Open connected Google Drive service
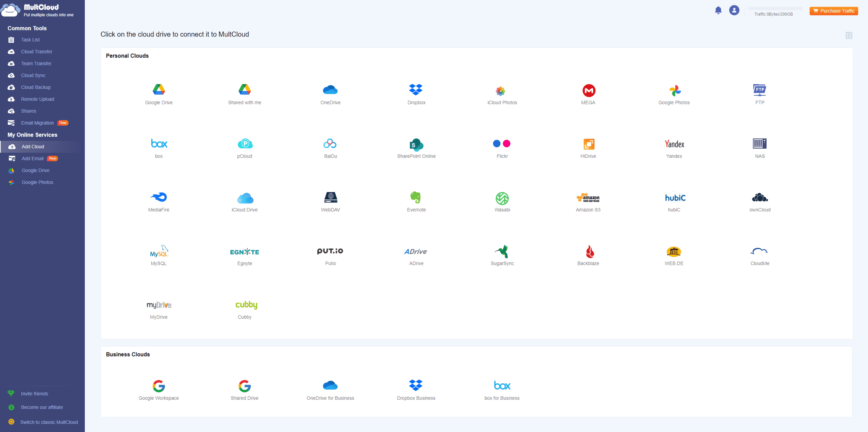Image resolution: width=868 pixels, height=432 pixels. tap(35, 171)
